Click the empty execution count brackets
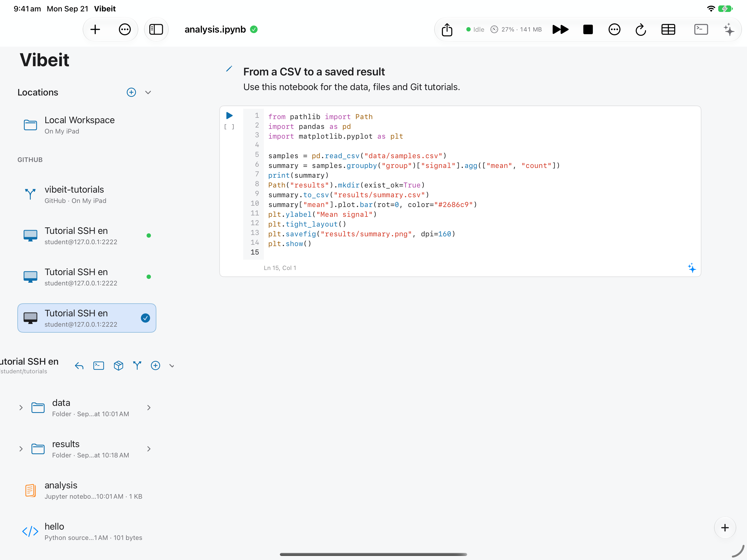The width and height of the screenshot is (747, 560). click(229, 127)
